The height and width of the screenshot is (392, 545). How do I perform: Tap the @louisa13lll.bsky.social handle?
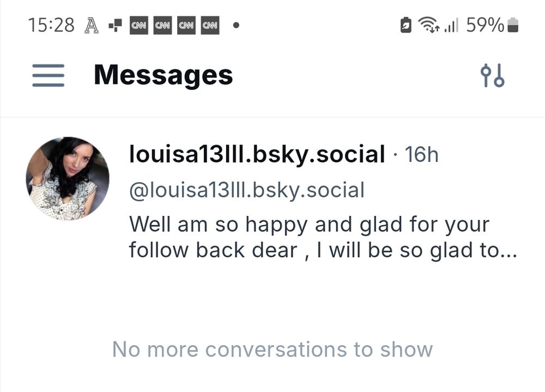[x=246, y=190]
